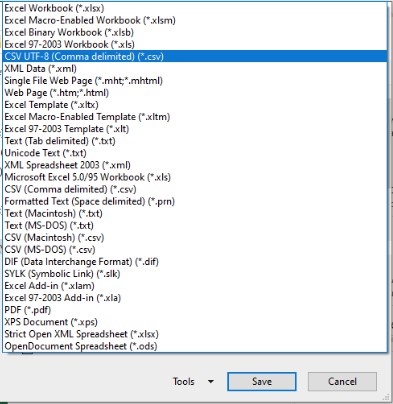Pick Microsoft Excel 5.0/95 Workbook (*.xls)
Image resolution: width=393 pixels, height=404 pixels.
tap(195, 177)
